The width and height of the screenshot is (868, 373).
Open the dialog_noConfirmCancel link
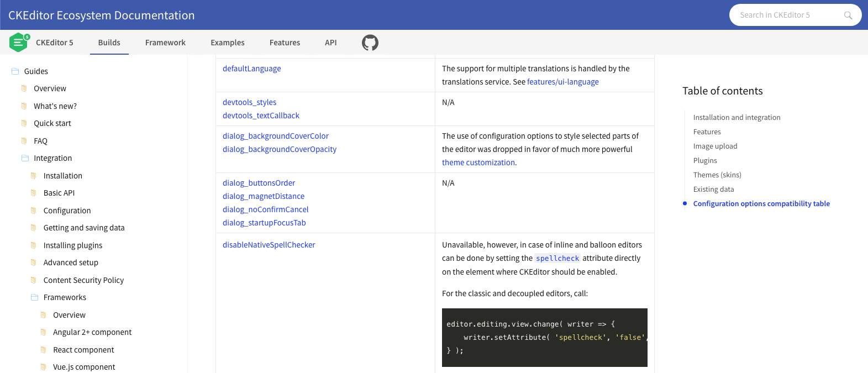point(265,209)
